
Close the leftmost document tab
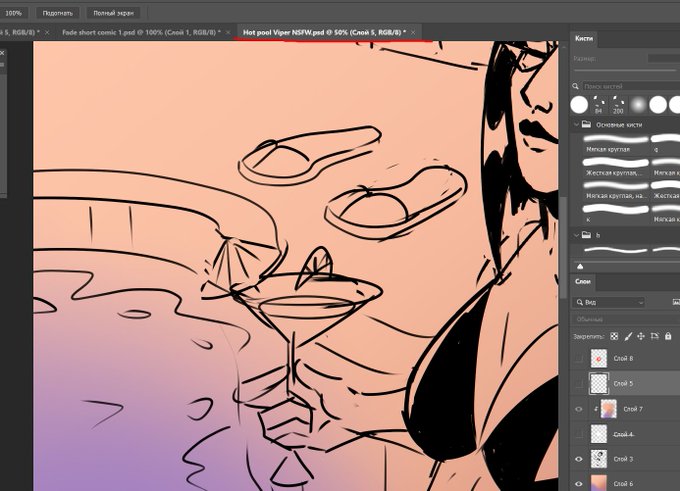(x=47, y=33)
